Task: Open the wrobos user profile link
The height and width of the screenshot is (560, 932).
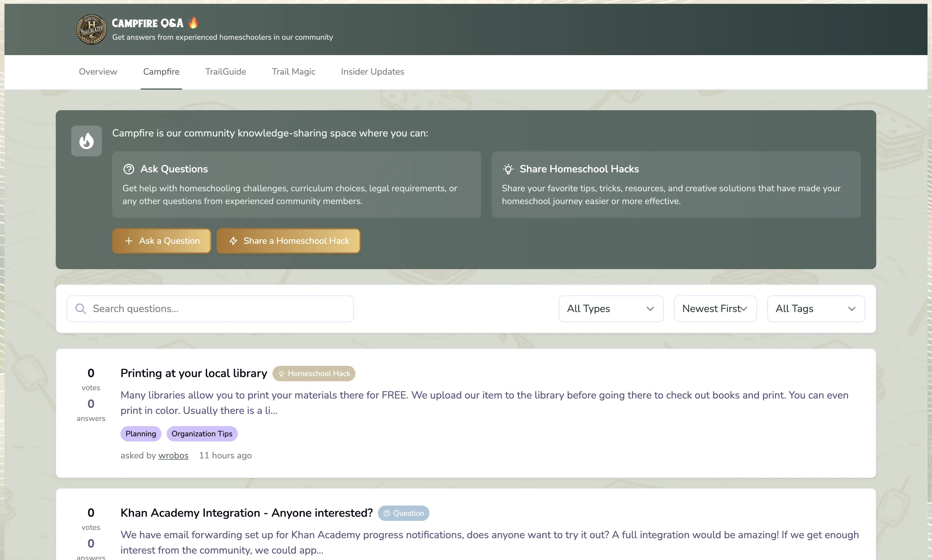Action: click(173, 456)
